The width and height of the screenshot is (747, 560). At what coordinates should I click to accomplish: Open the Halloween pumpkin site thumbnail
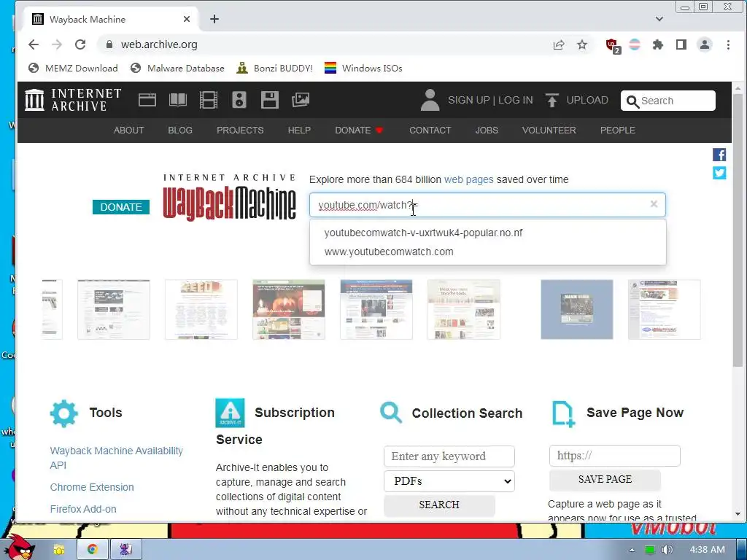pyautogui.click(x=289, y=309)
